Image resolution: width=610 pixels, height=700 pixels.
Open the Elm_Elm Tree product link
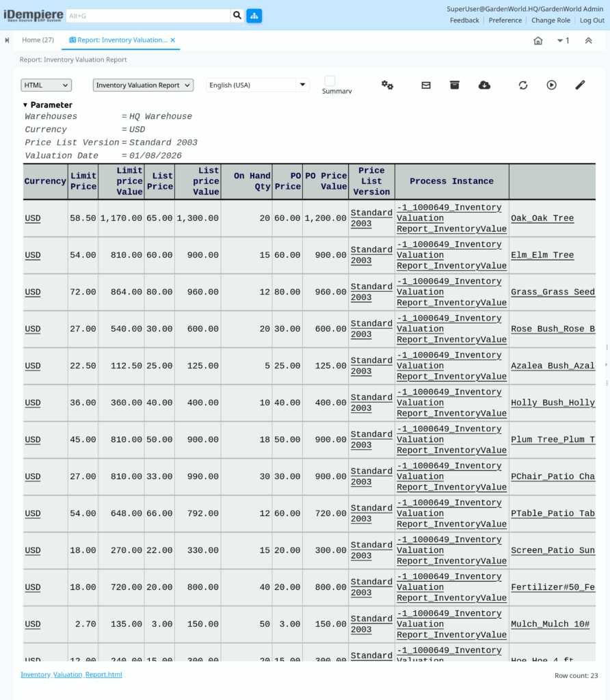tap(542, 256)
